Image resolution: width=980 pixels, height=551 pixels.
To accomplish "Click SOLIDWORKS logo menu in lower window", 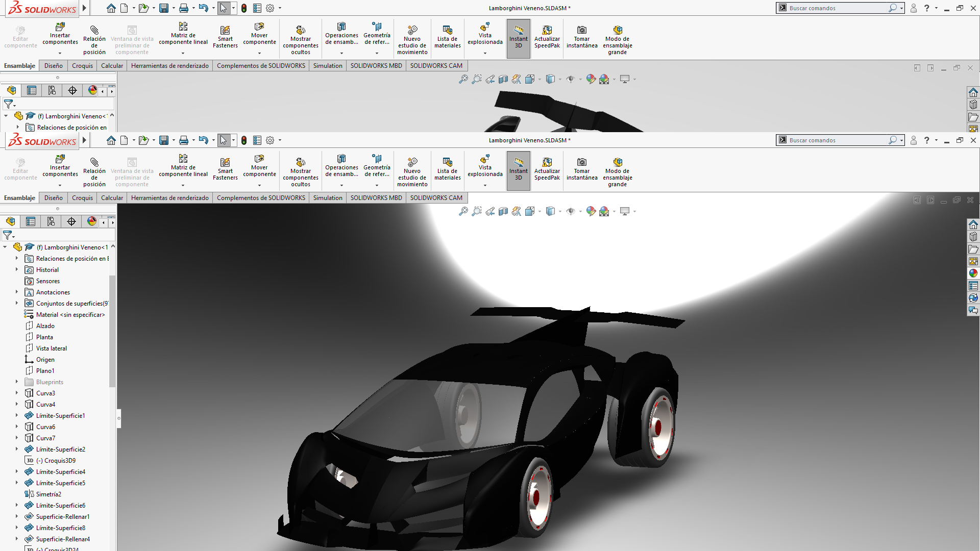I will point(42,141).
